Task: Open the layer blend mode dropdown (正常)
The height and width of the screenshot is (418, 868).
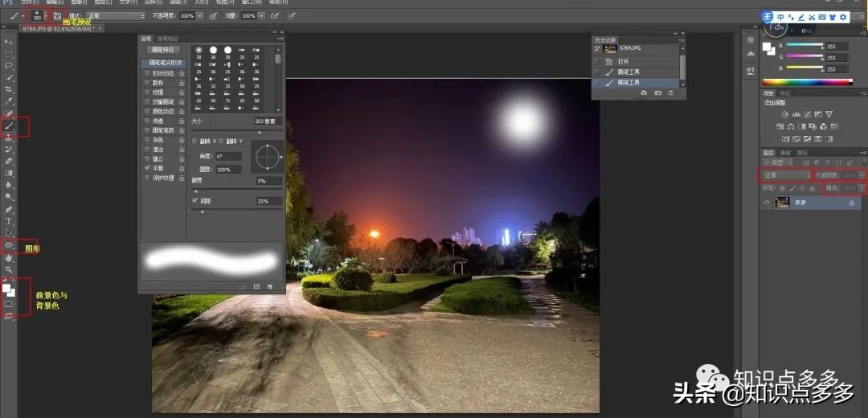Action: pyautogui.click(x=786, y=174)
